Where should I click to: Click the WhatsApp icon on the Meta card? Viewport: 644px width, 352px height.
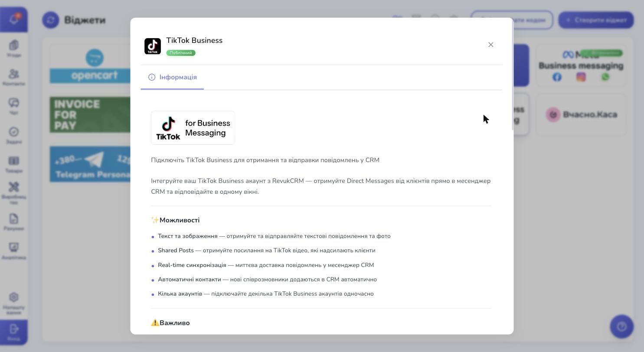tap(605, 77)
